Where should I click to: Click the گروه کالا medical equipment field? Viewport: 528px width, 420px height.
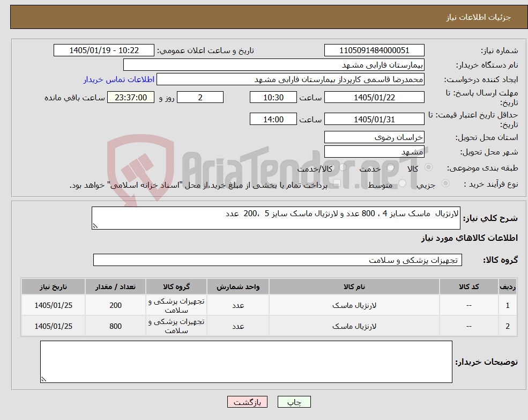click(278, 260)
